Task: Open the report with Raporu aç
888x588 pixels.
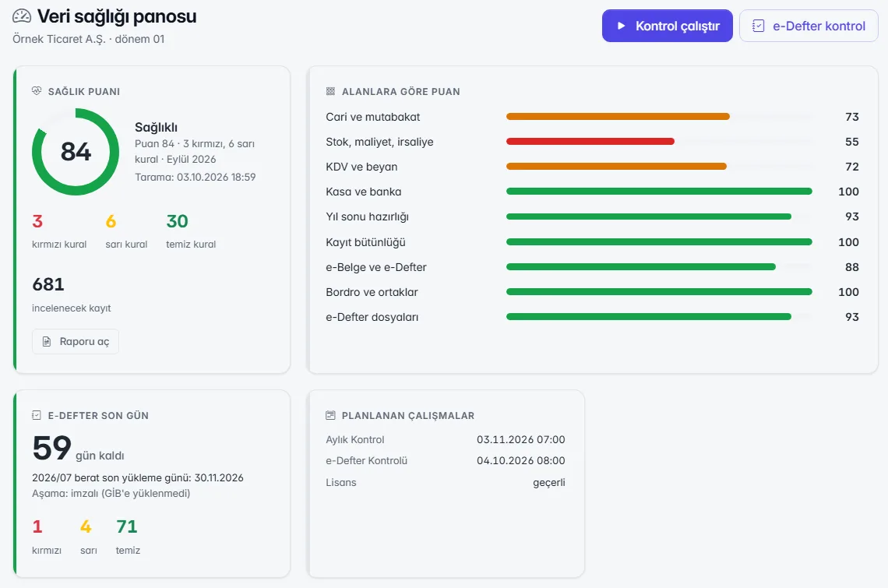Action: point(76,342)
